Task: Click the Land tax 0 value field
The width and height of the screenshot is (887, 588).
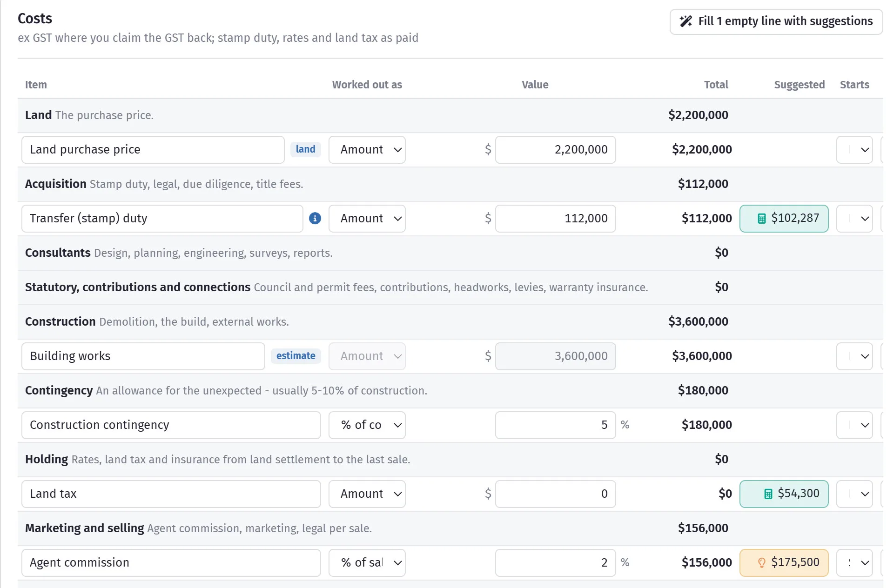Action: tap(555, 494)
